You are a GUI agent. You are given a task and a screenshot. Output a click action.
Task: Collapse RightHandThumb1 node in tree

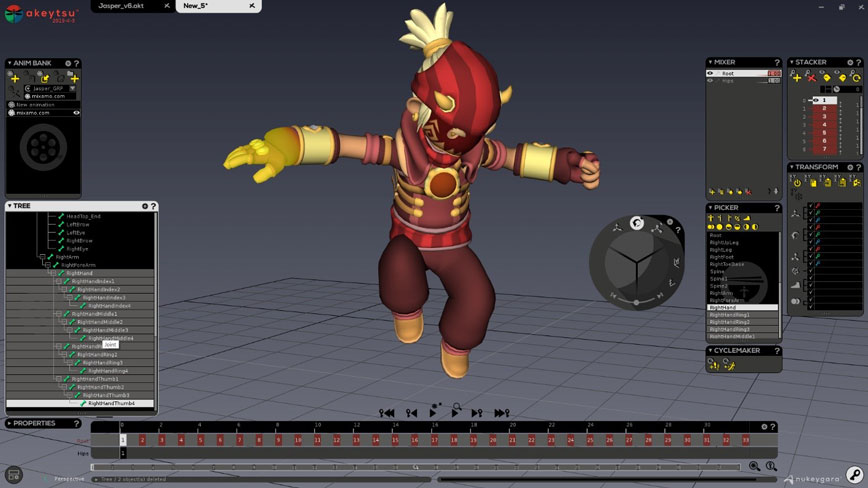59,379
